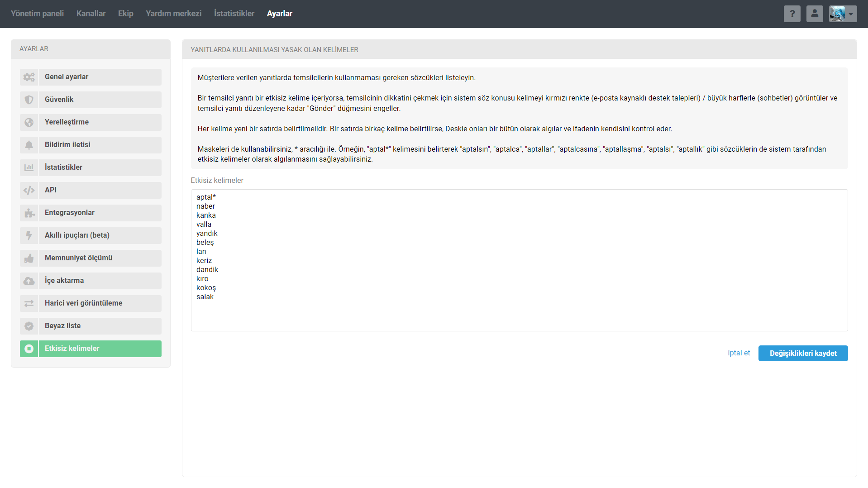Open İstatistikler in top navigation
The image size is (868, 488).
(234, 14)
